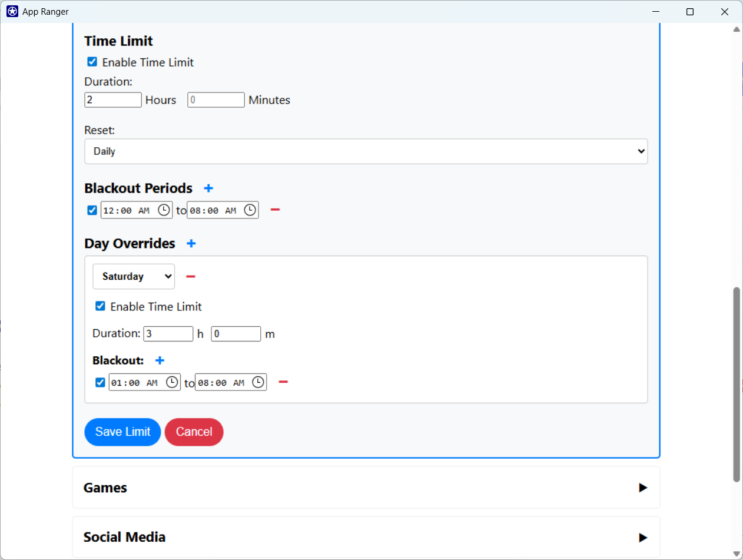Cancel the limit changes
This screenshot has height=560, width=743.
[194, 432]
